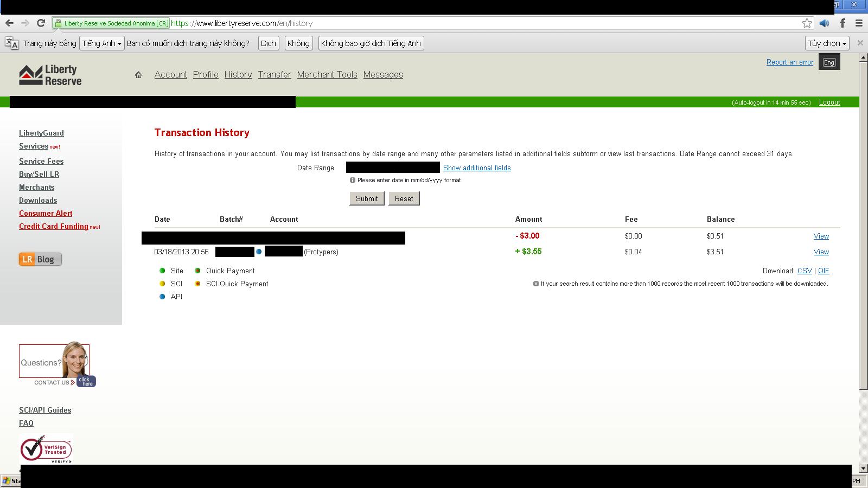This screenshot has height=488, width=868.
Task: Click the green Site legend dot
Action: pos(162,271)
